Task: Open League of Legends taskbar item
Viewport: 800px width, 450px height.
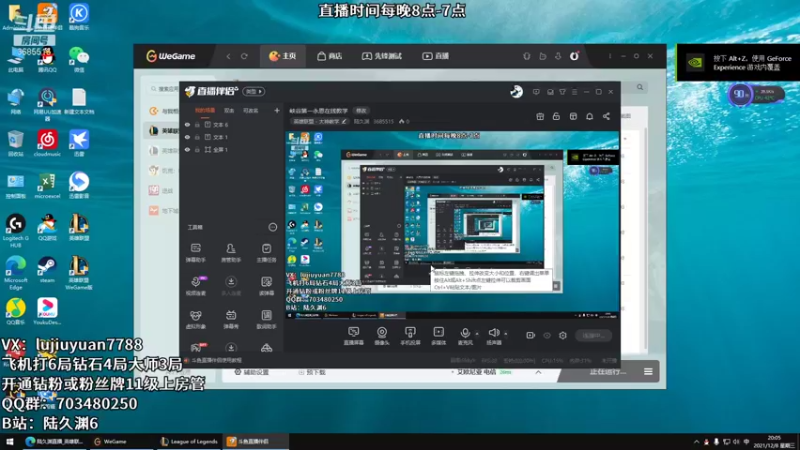Action: [189, 441]
